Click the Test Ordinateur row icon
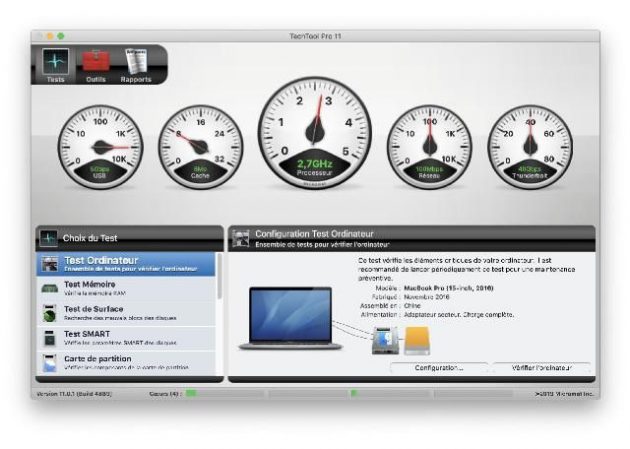The height and width of the screenshot is (449, 630). [50, 264]
